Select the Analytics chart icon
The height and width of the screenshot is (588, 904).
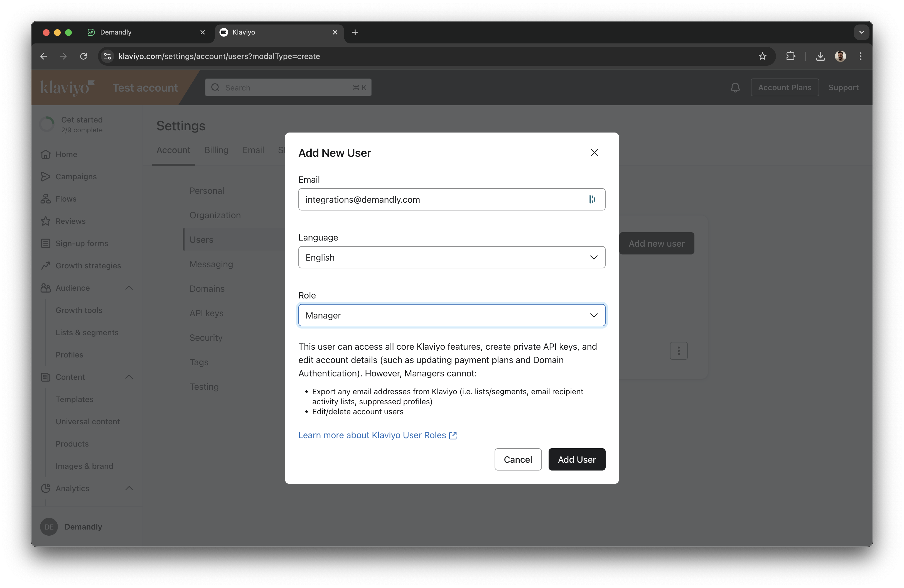pyautogui.click(x=46, y=489)
